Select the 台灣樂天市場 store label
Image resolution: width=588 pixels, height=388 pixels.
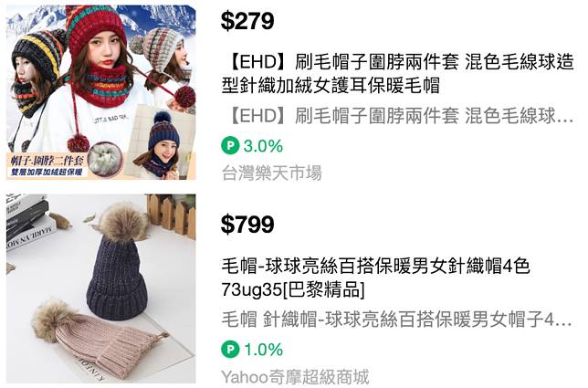click(271, 173)
